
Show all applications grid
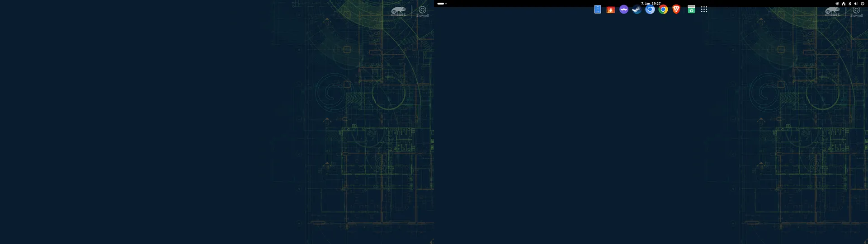(704, 9)
